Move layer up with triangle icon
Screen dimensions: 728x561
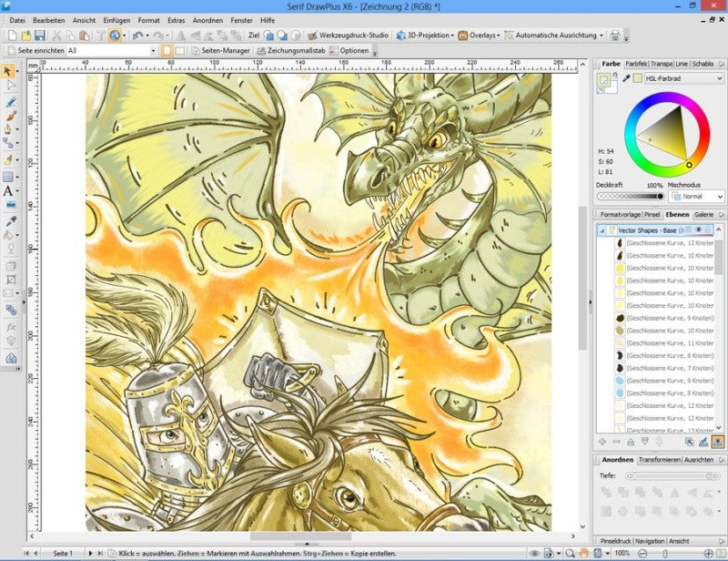(x=631, y=442)
